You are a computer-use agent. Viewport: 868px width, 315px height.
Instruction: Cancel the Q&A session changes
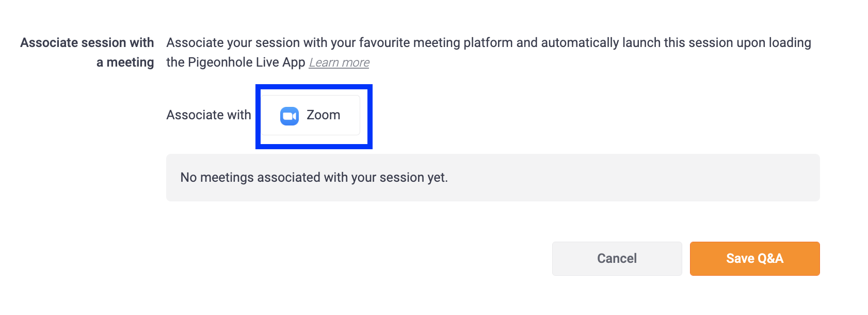click(617, 259)
